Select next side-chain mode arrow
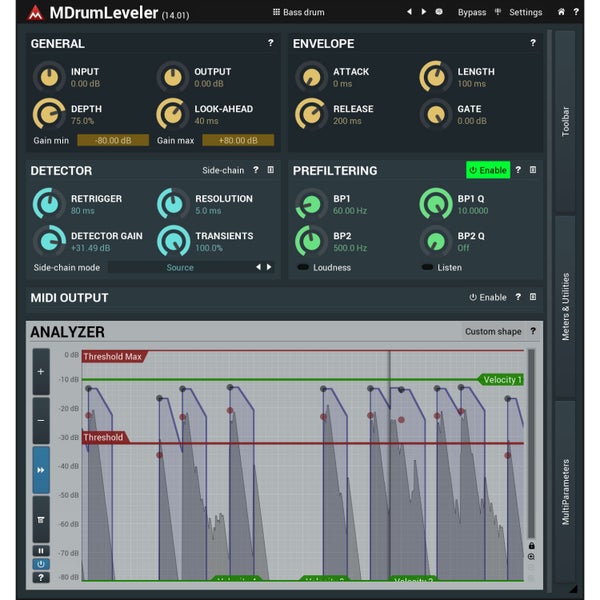Screen dimensions: 600x600 [269, 267]
